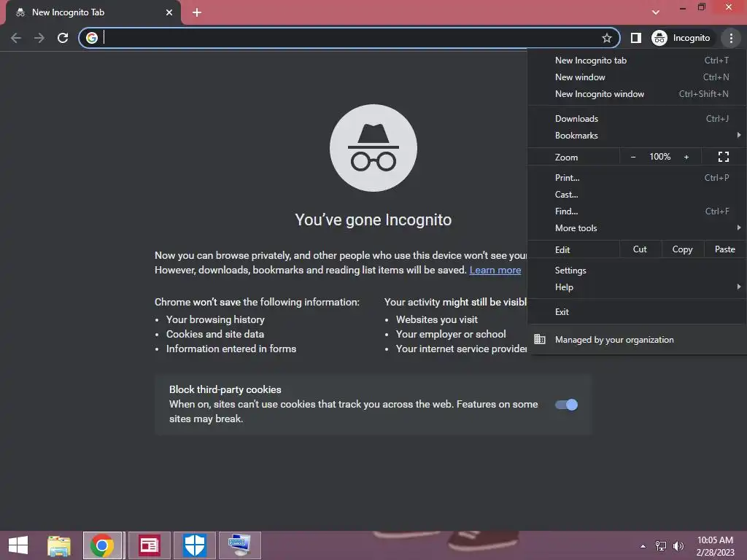Click the Information entered in forms bullet

point(231,349)
